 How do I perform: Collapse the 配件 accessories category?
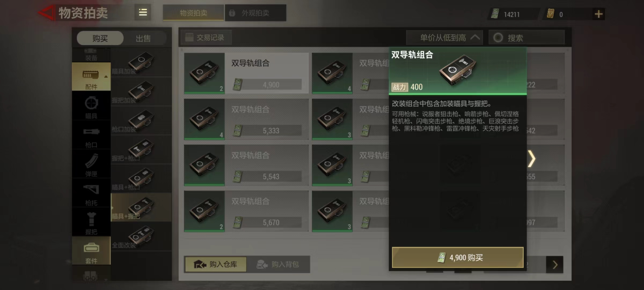[91, 77]
